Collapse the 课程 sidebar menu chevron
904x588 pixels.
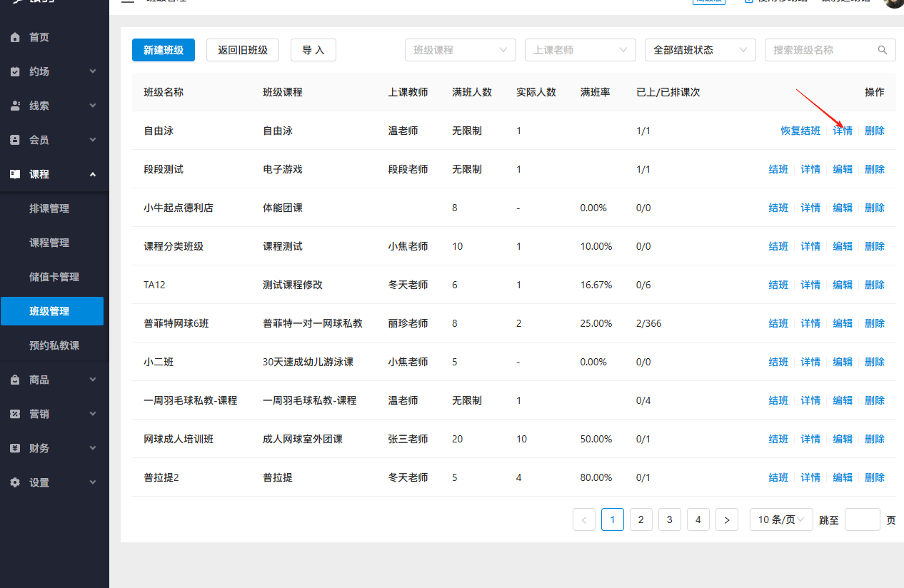click(x=92, y=173)
